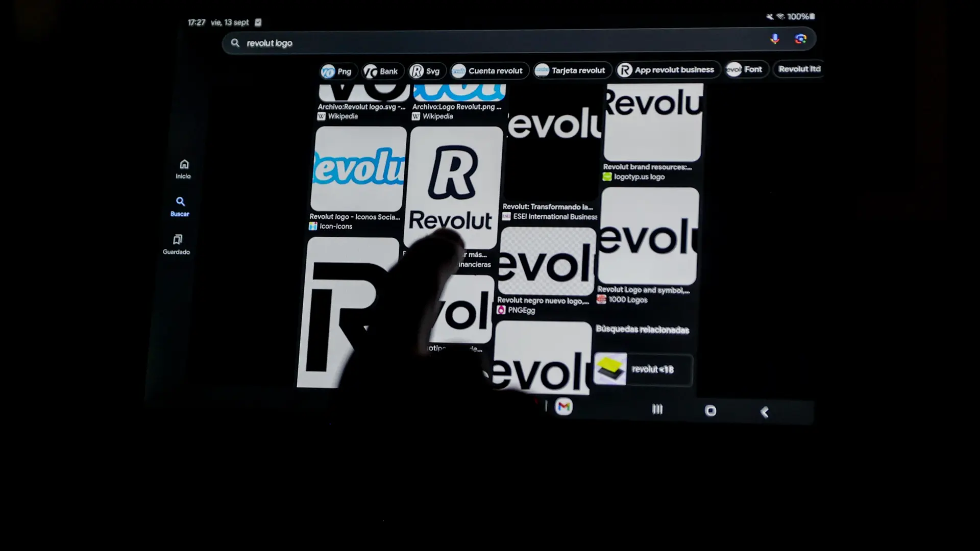The width and height of the screenshot is (980, 551).
Task: Click 1000 Logos source label
Action: tap(622, 299)
